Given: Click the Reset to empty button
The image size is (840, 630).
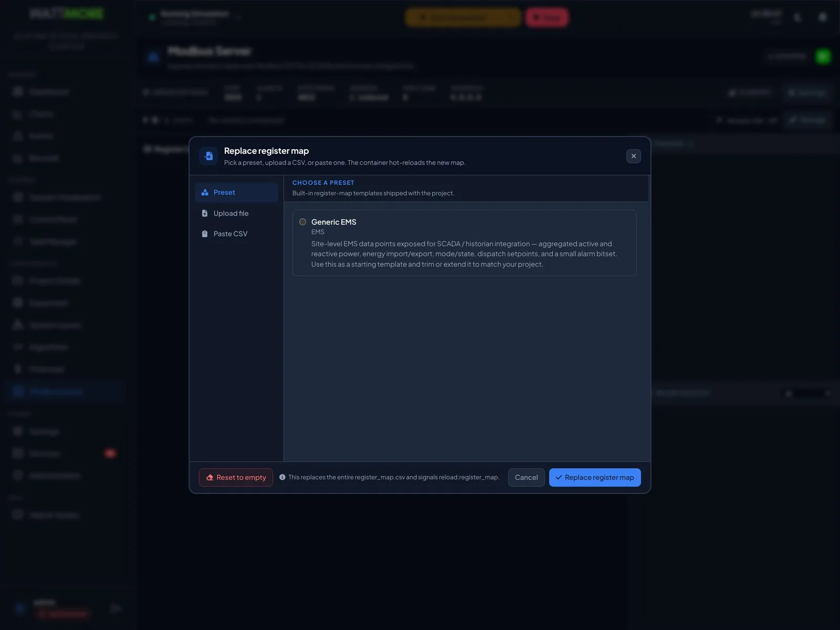Looking at the screenshot, I should [236, 477].
